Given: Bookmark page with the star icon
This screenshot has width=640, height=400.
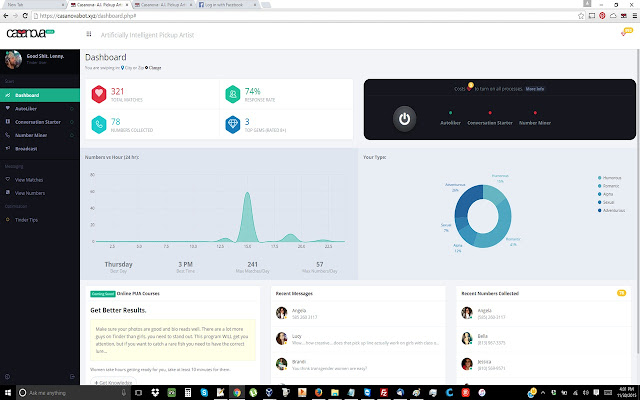Looking at the screenshot, I should click(581, 16).
